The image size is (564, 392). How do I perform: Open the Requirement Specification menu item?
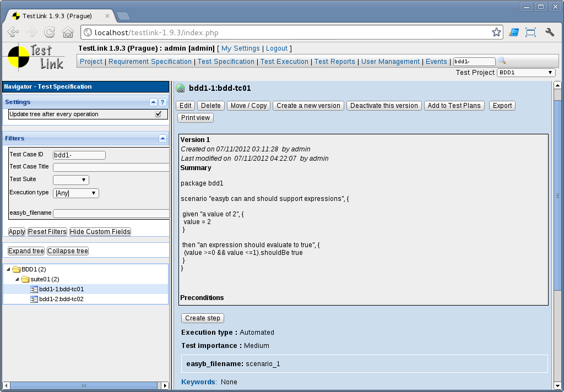click(150, 62)
